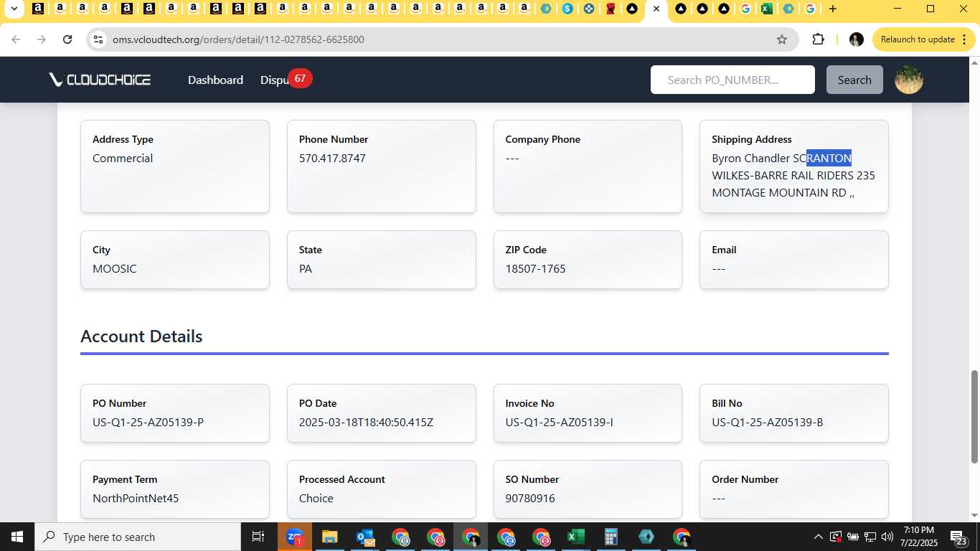This screenshot has width=980, height=551.
Task: View site information for oms.vcloudtech.org
Action: [98, 39]
